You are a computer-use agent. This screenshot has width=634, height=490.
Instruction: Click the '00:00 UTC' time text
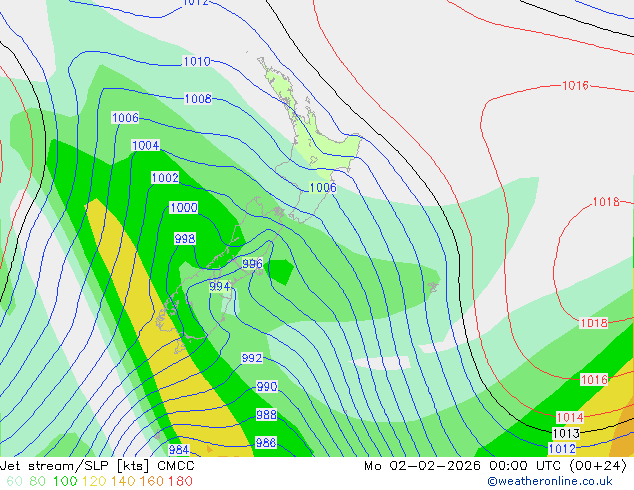[x=526, y=466]
